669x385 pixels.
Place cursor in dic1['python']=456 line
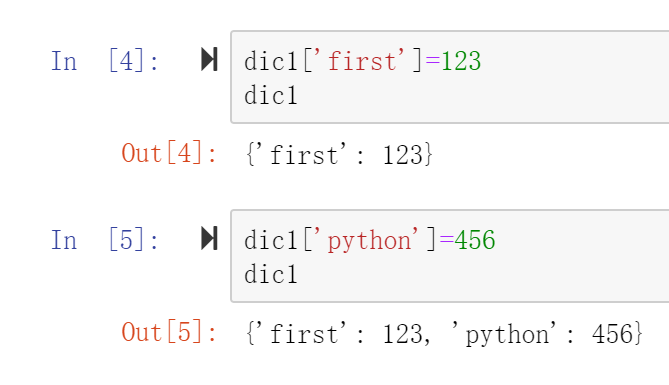370,239
